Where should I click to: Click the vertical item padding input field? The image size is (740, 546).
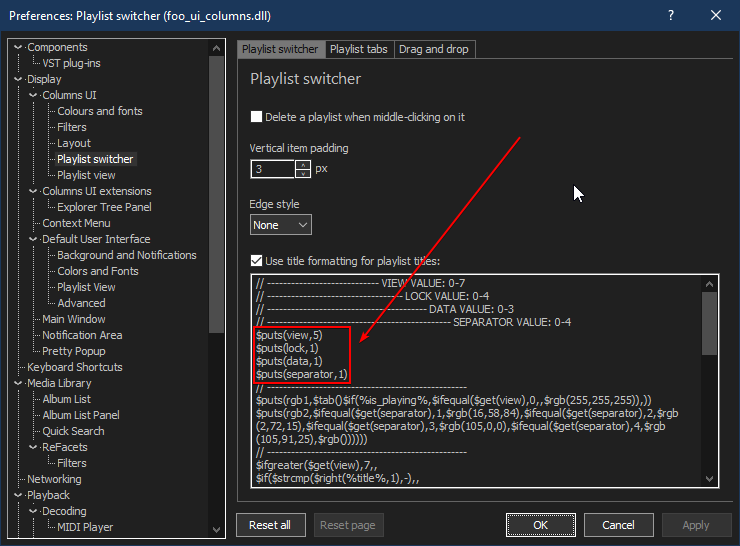pos(272,169)
